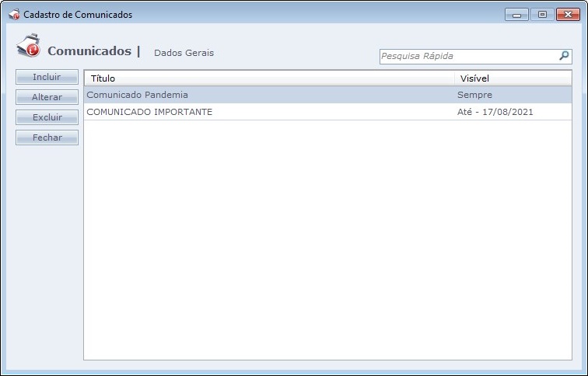
Task: Minimize the Cadastro de Comunicados window
Action: click(x=516, y=15)
